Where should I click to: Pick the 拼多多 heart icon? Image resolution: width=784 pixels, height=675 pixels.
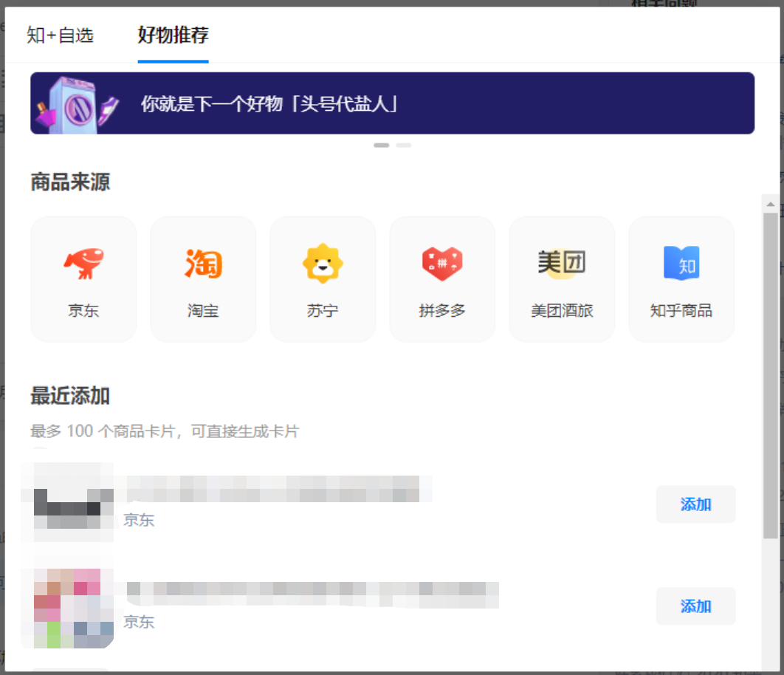tap(442, 264)
